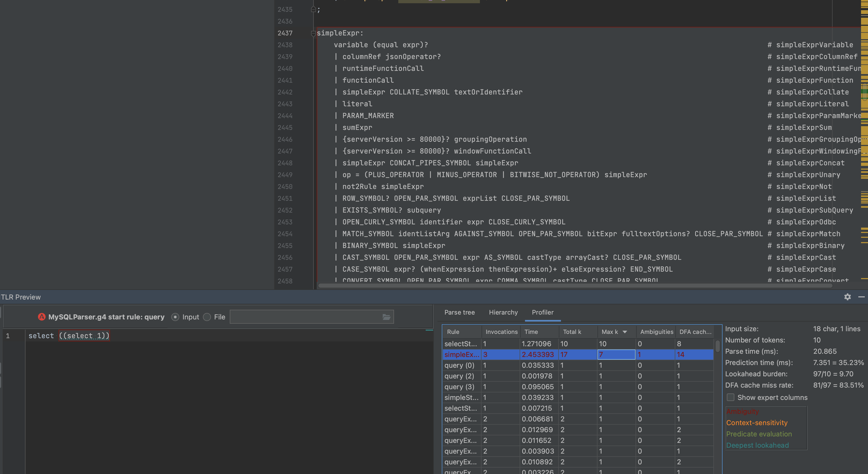Click the Predicate evaluation legend label
Viewport: 868px width, 474px height.
(x=759, y=434)
